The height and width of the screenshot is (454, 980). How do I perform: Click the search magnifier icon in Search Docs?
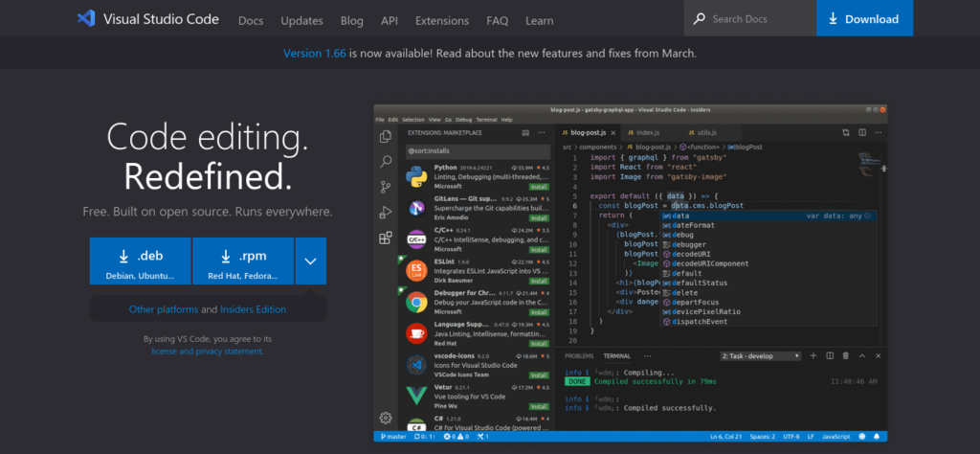[x=700, y=18]
